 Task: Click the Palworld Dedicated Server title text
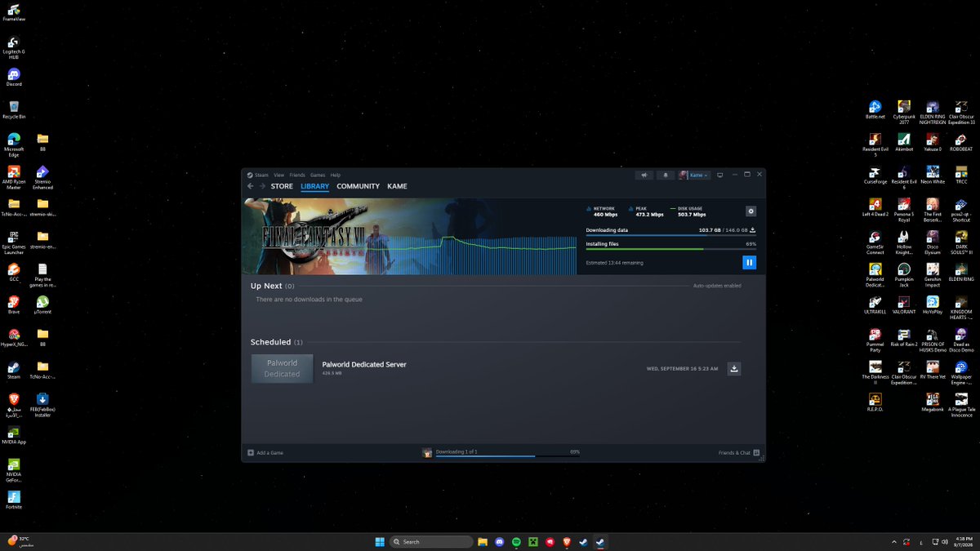[x=364, y=364]
